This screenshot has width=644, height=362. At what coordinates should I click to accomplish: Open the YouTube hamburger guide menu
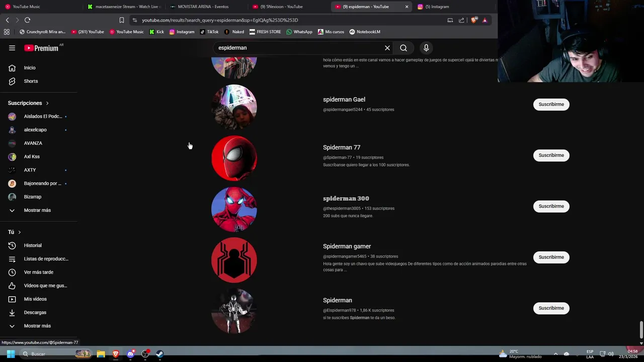click(12, 48)
